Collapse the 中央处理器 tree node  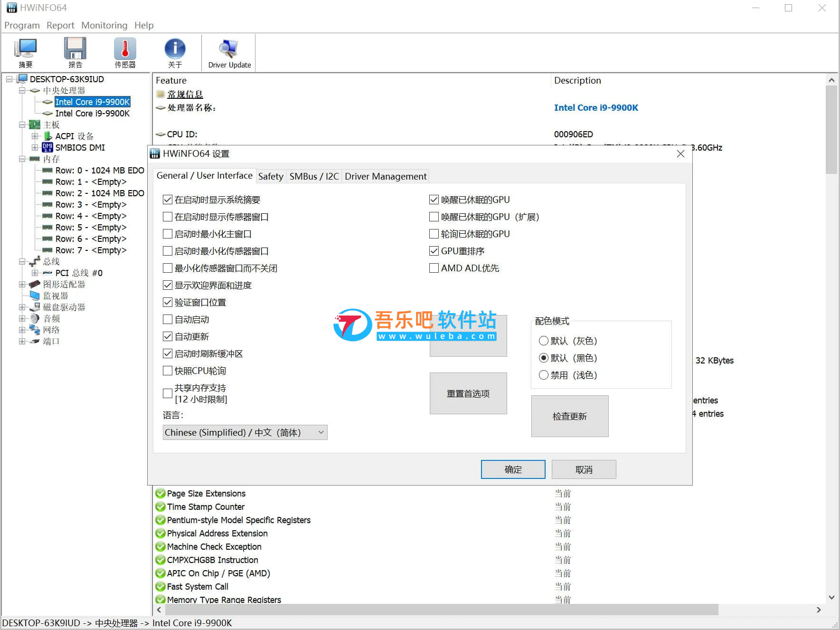tap(22, 90)
